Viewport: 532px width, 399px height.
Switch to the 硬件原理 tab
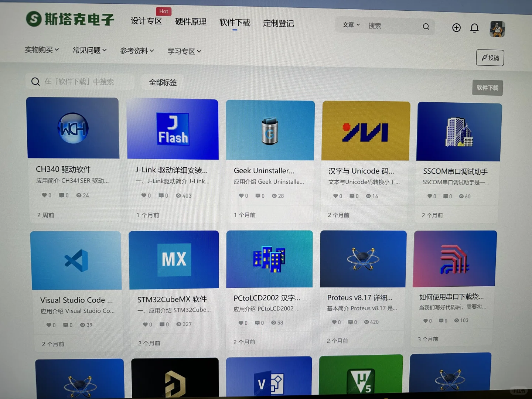pyautogui.click(x=190, y=22)
